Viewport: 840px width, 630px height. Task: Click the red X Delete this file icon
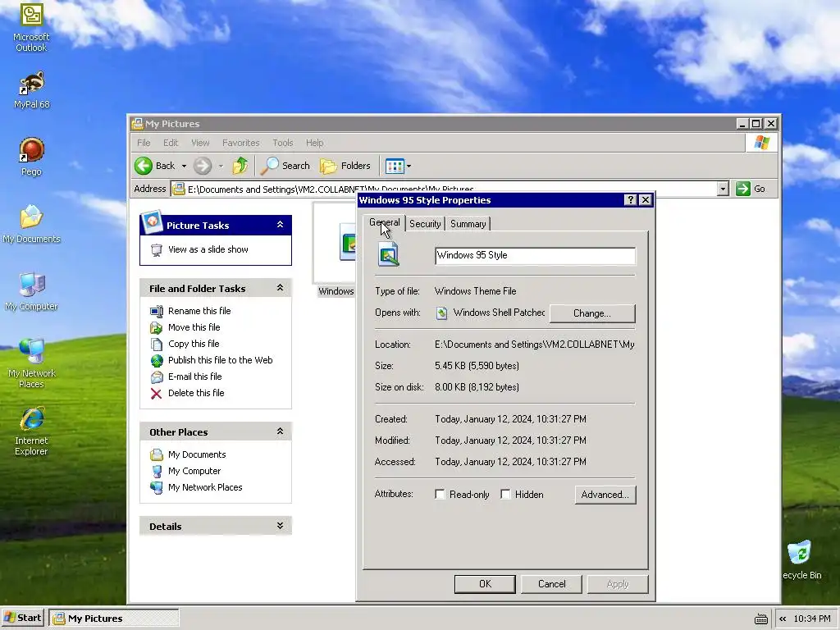157,394
